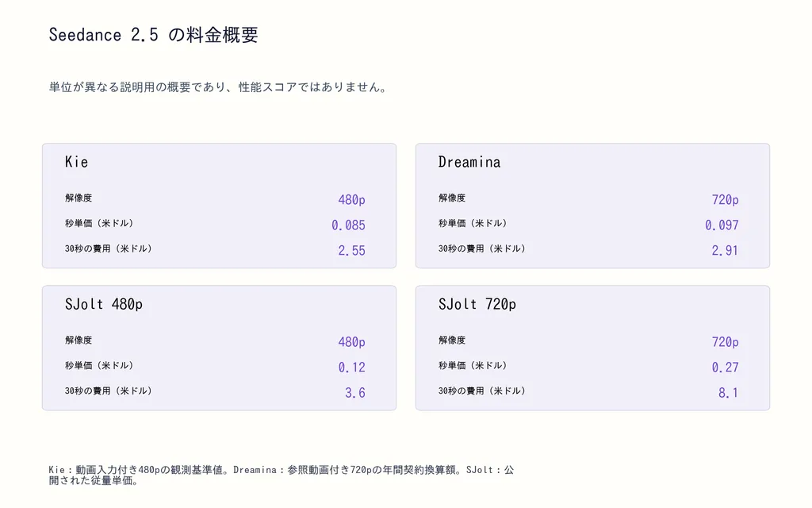The height and width of the screenshot is (508, 812).
Task: Click the 0.27 per-second price value
Action: point(725,368)
